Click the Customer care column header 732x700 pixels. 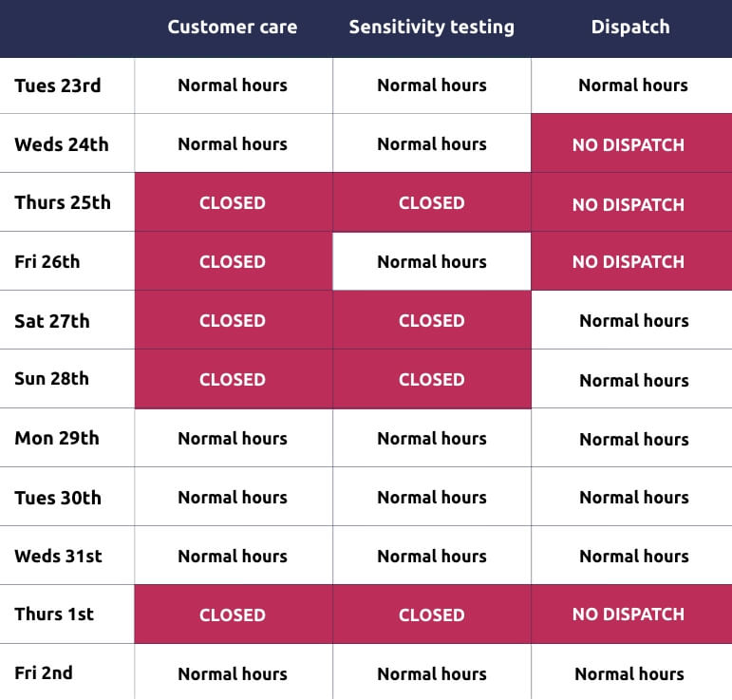233,28
